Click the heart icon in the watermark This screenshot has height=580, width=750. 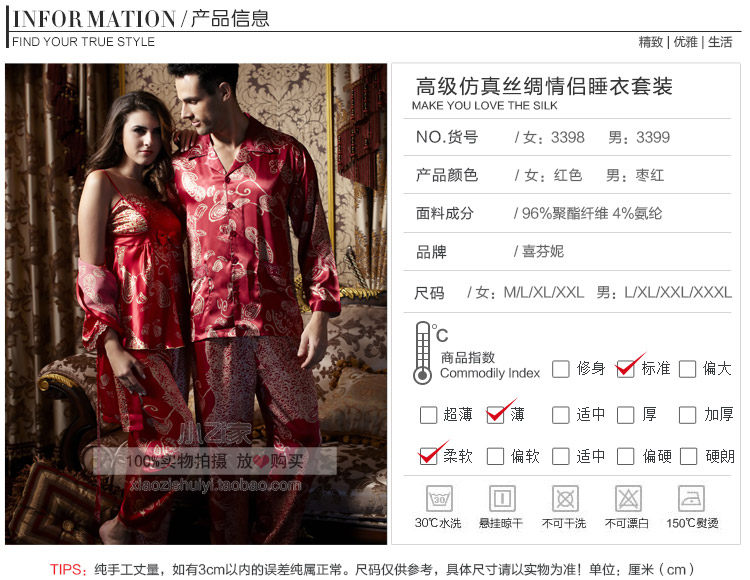coord(261,461)
